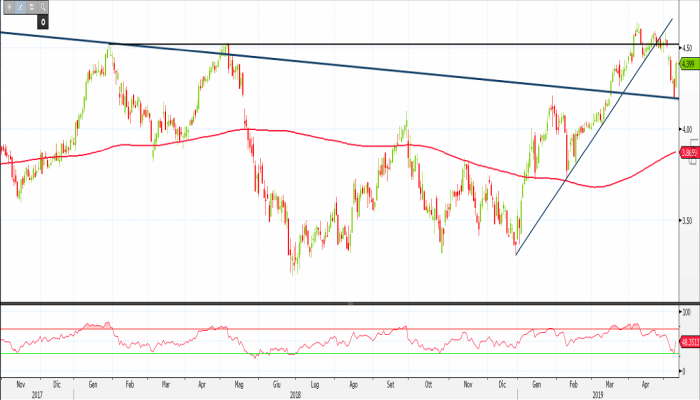Click the third chart toolbar icon
The width and height of the screenshot is (700, 400).
[30, 6]
